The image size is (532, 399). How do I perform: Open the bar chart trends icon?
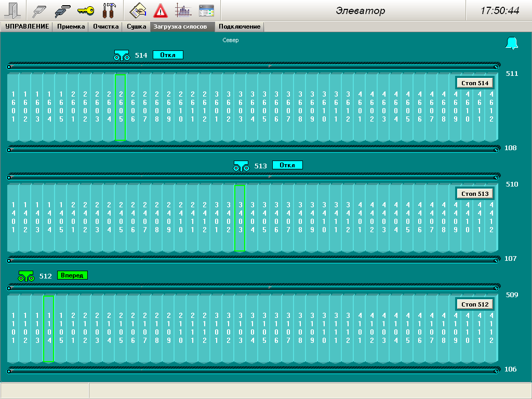coord(183,10)
